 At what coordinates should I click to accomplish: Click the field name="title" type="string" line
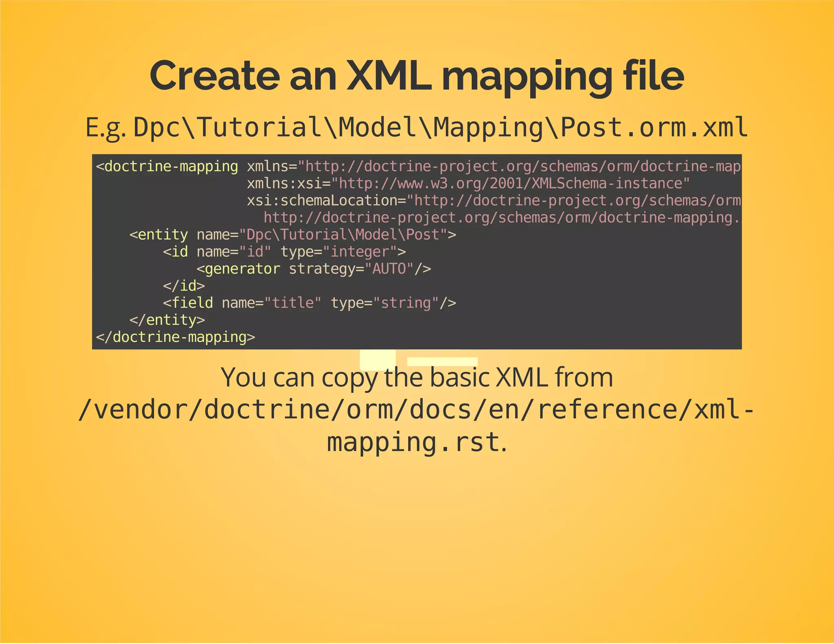[x=309, y=303]
